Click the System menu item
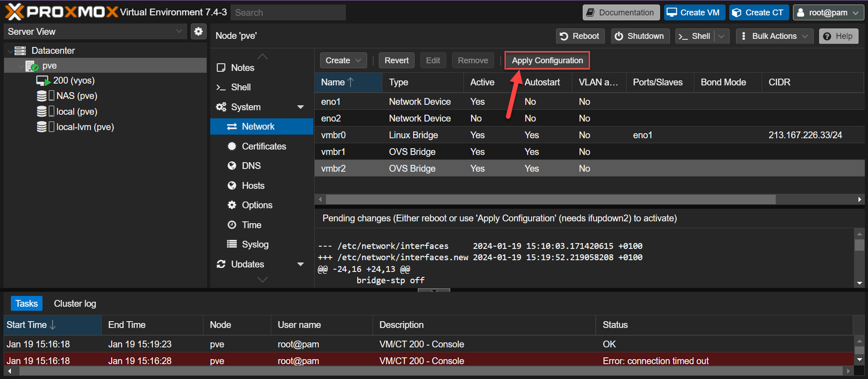Viewport: 868px width, 379px height. coord(245,107)
